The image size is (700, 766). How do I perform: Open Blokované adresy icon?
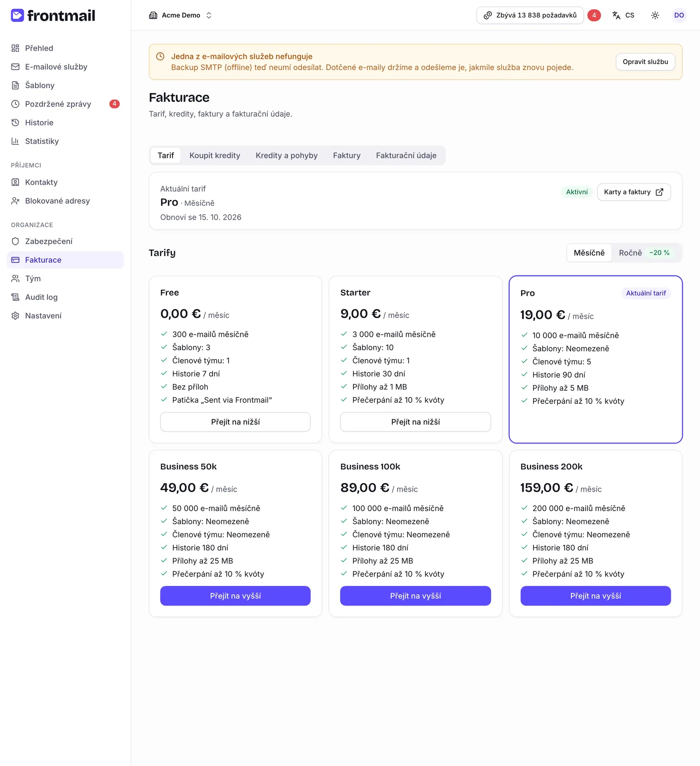click(x=15, y=201)
